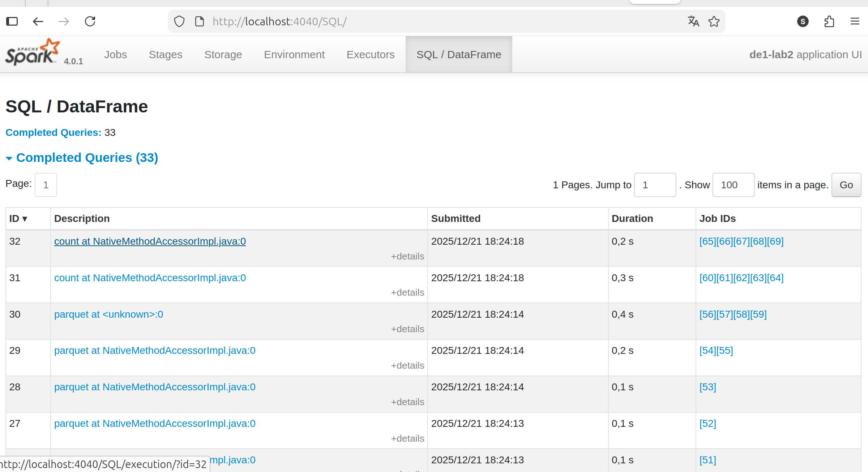Open the tracking protection shield
Screen dimensions: 868x472
pos(179,21)
